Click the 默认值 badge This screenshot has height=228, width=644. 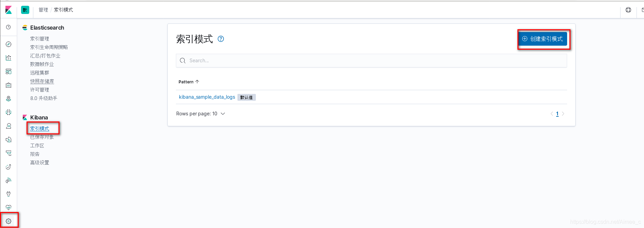247,97
